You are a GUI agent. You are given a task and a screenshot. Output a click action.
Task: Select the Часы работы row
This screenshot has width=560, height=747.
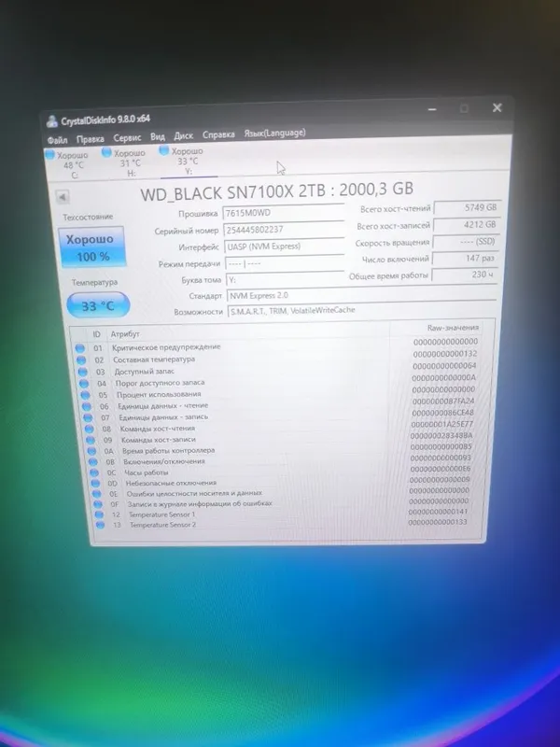pos(283,471)
